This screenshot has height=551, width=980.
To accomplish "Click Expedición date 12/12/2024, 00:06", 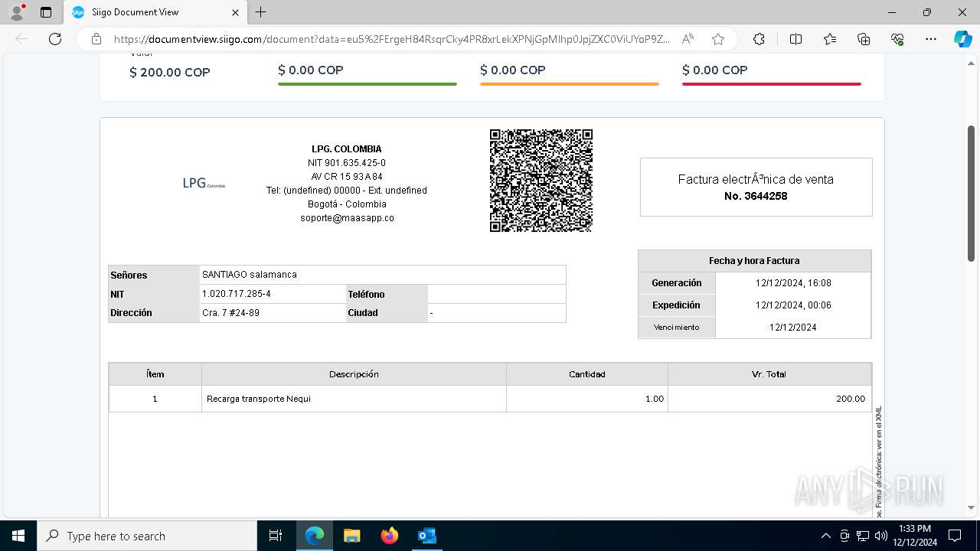I will (x=793, y=305).
